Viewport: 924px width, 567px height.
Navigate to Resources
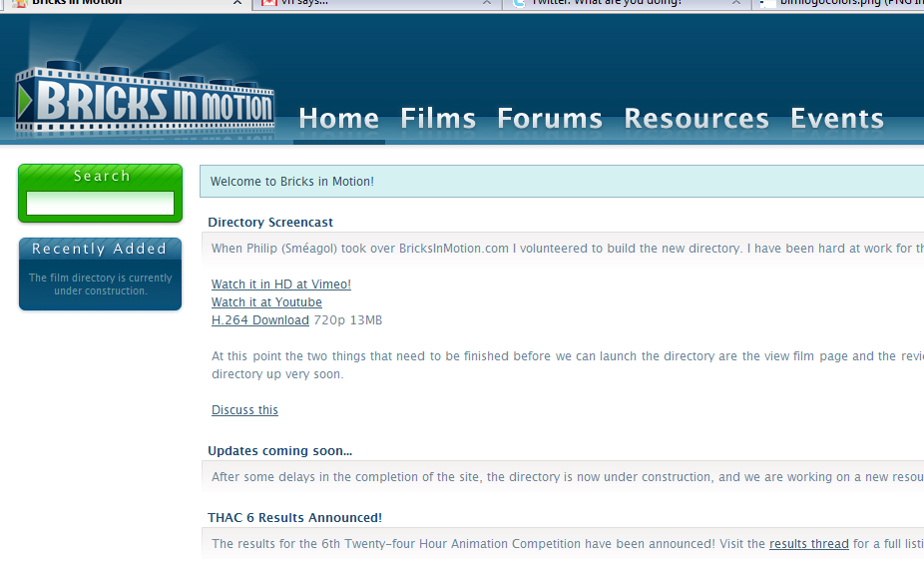696,119
